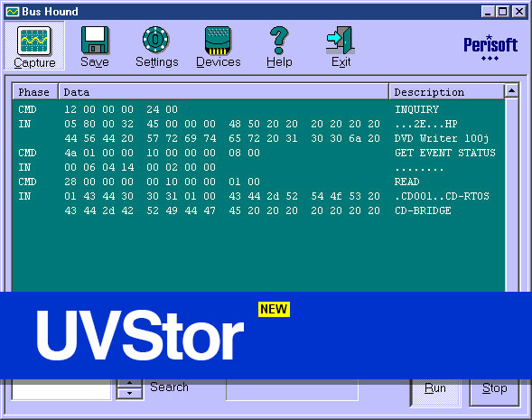532x420 pixels.
Task: Click the Phase column header
Action: click(35, 92)
